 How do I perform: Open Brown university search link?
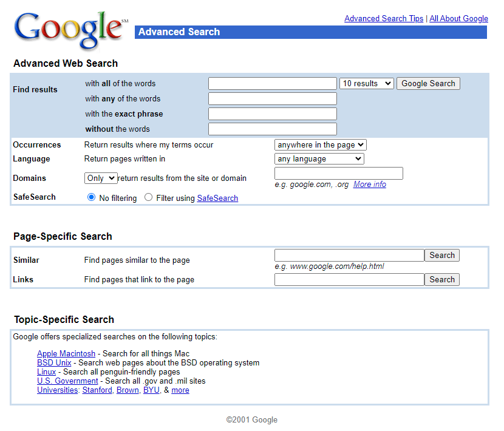click(128, 390)
